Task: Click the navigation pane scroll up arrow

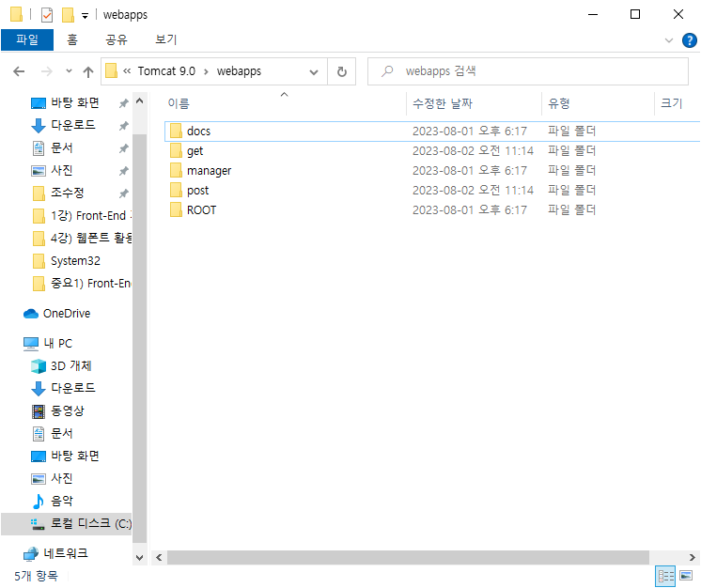Action: point(139,101)
